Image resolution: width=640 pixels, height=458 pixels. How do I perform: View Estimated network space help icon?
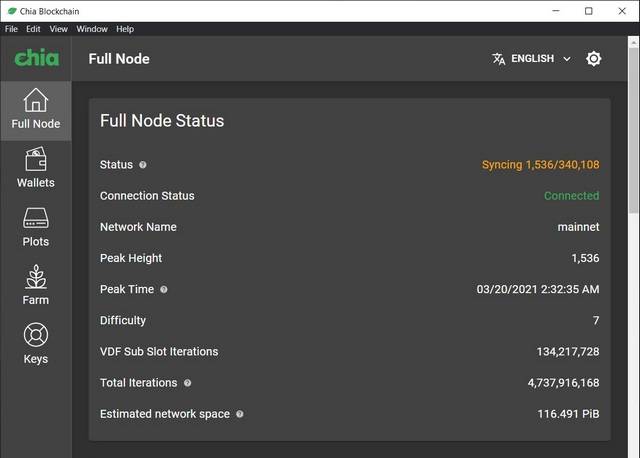[240, 414]
